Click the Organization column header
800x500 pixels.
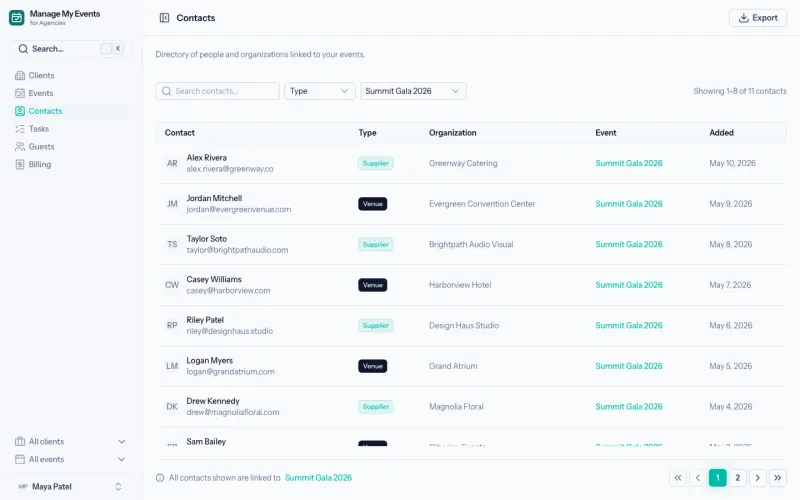[453, 133]
